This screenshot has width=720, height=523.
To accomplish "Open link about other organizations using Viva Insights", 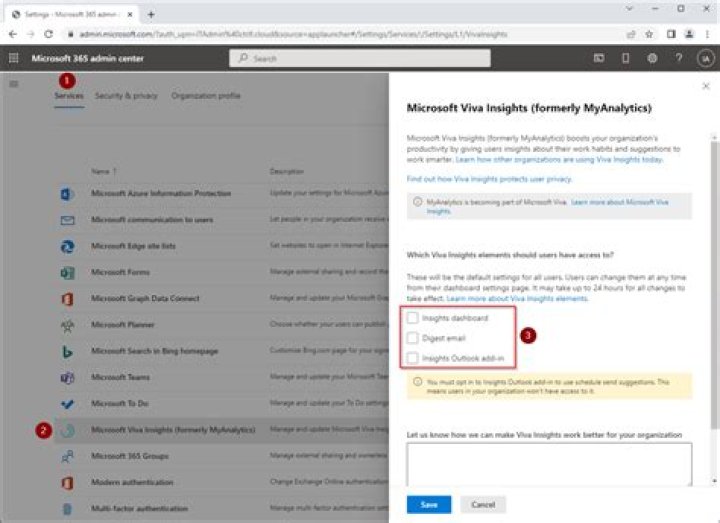I will 559,160.
